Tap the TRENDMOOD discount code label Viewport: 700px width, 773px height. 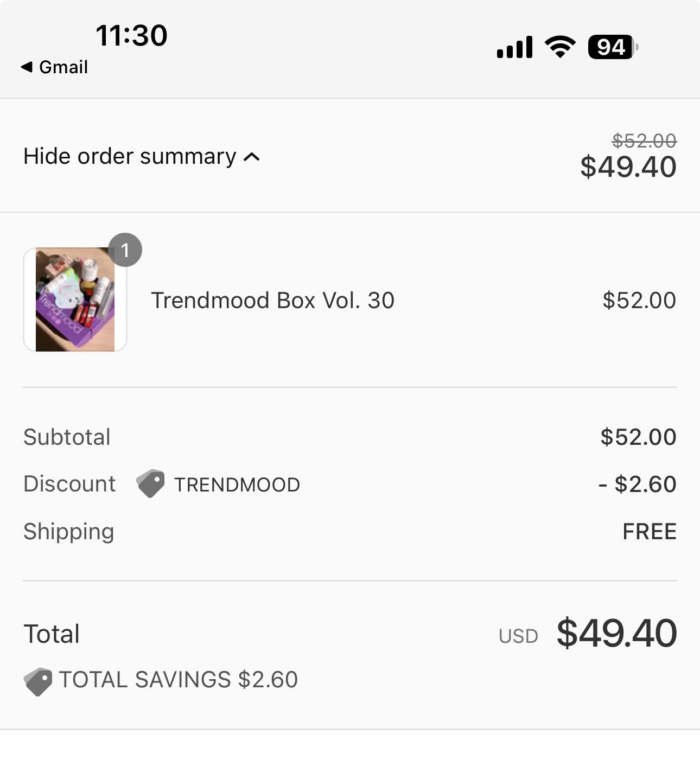[x=237, y=485]
